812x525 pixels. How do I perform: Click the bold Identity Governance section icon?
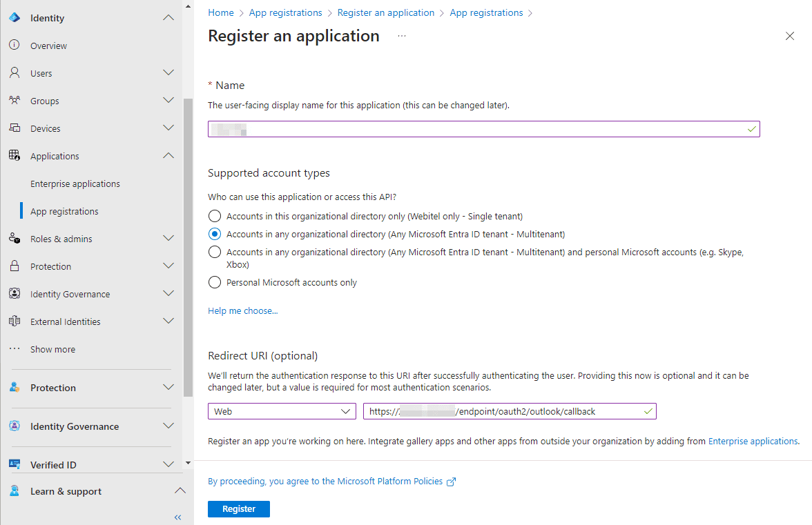point(14,426)
